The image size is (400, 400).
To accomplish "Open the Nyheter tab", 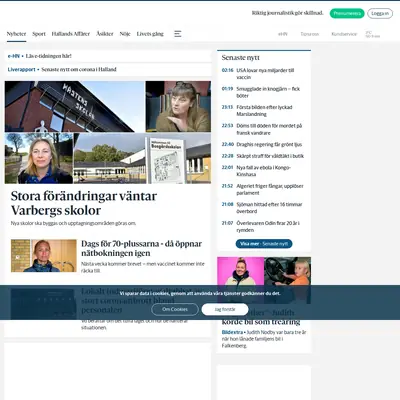I will (16, 34).
